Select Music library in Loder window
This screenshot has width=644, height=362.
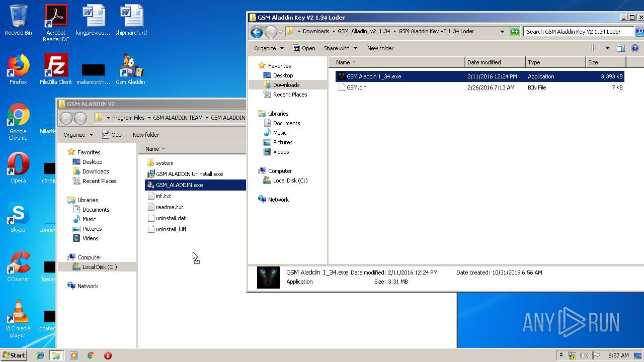275,133
